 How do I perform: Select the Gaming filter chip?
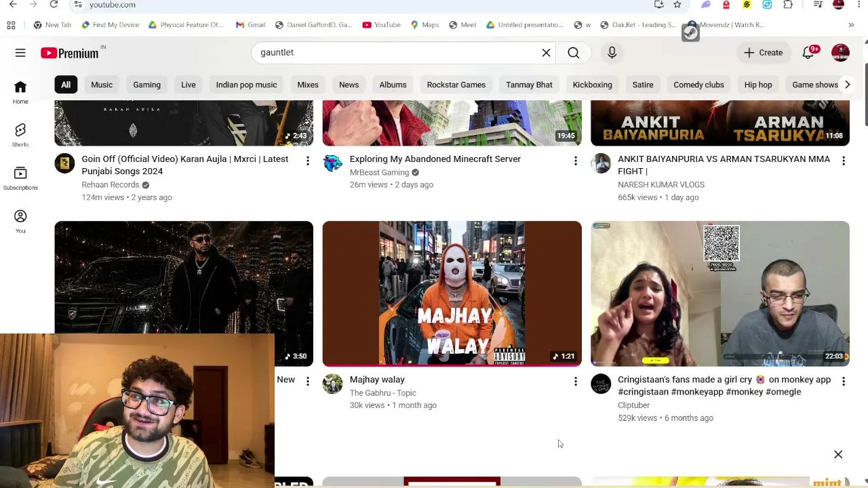tap(146, 85)
